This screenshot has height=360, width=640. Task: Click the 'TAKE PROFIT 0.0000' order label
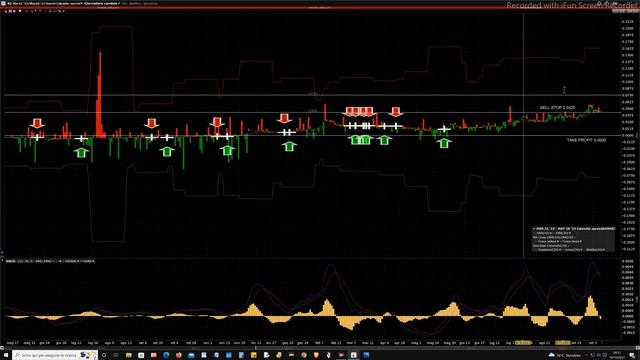click(x=586, y=140)
